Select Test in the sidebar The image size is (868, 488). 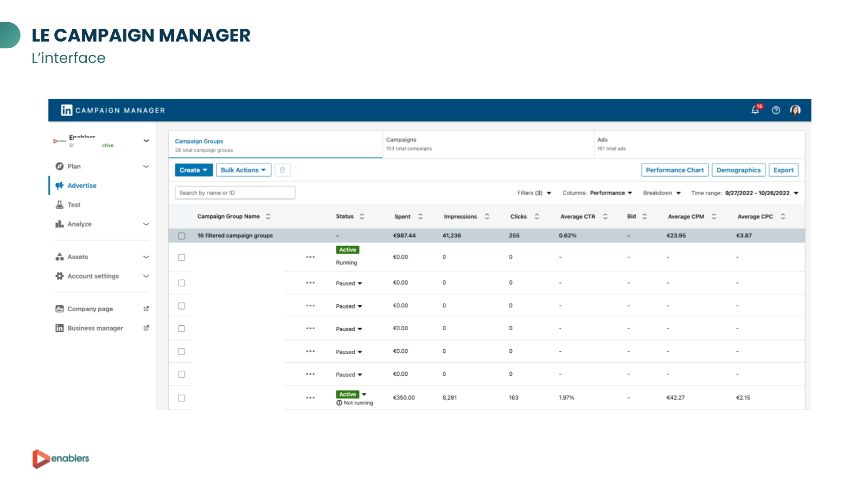(74, 205)
